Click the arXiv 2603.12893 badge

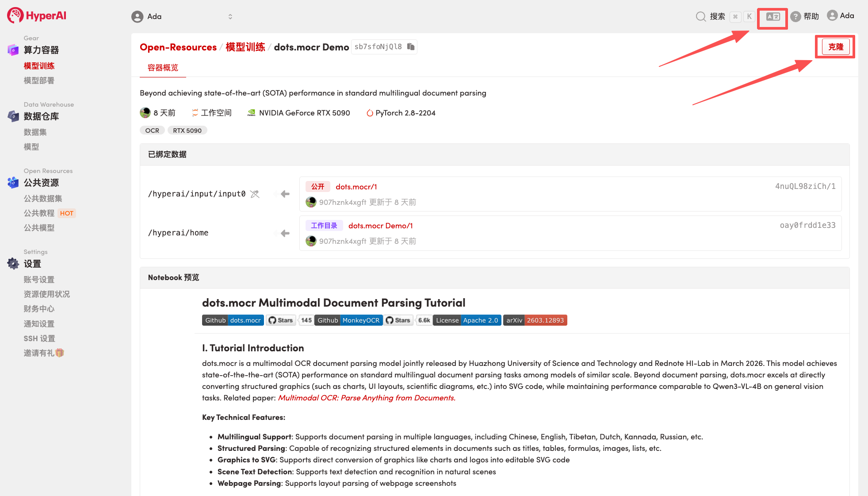(535, 320)
